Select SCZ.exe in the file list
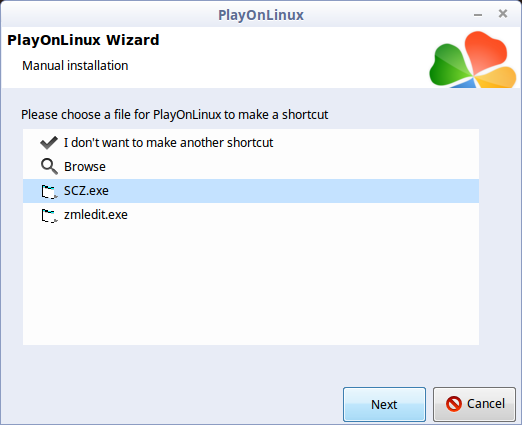This screenshot has height=425, width=522. click(251, 191)
